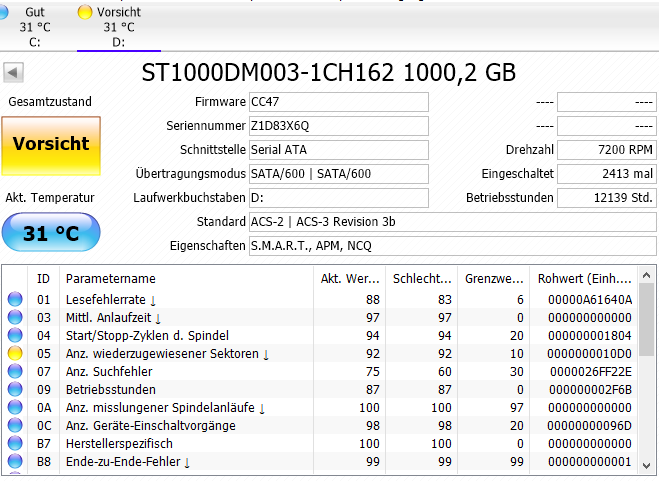Click the Akt. Temperatur label
Screen dimensions: 659x481
(x=50, y=198)
